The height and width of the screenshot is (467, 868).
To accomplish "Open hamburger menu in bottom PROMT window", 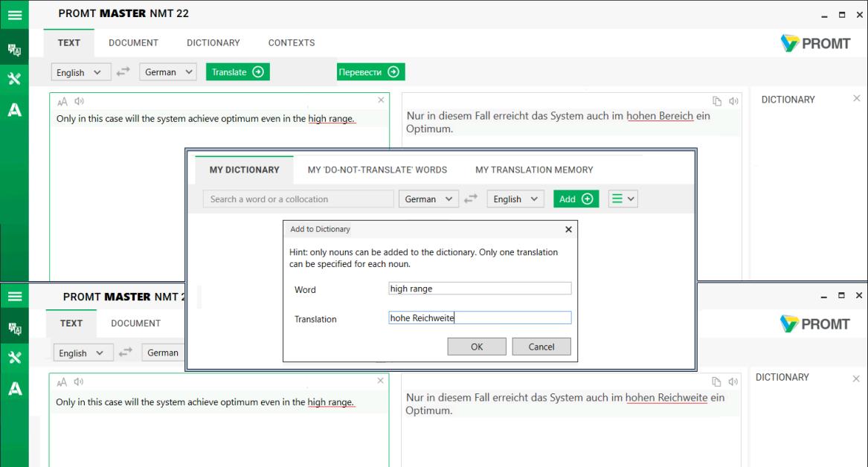I will [14, 297].
